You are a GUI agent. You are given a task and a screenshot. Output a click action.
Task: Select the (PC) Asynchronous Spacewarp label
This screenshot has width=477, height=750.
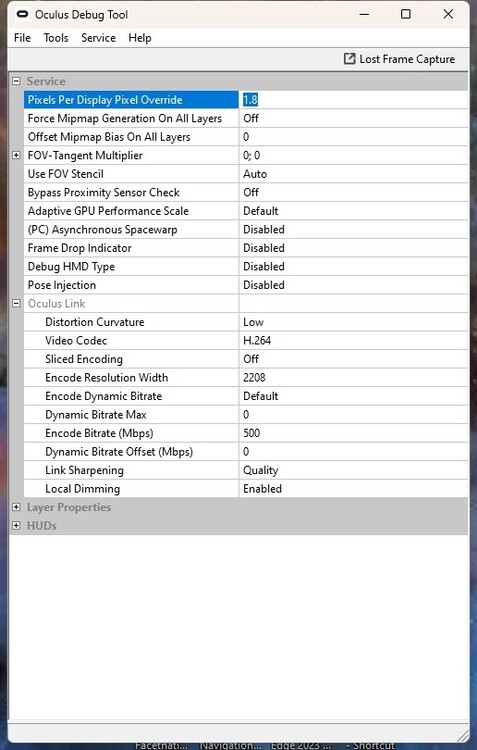click(x=102, y=230)
